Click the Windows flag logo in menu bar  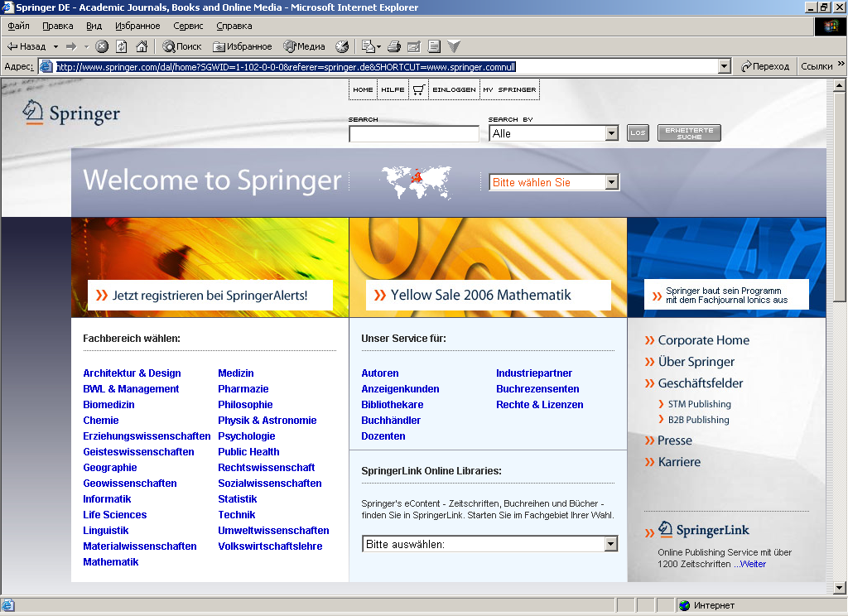point(831,26)
